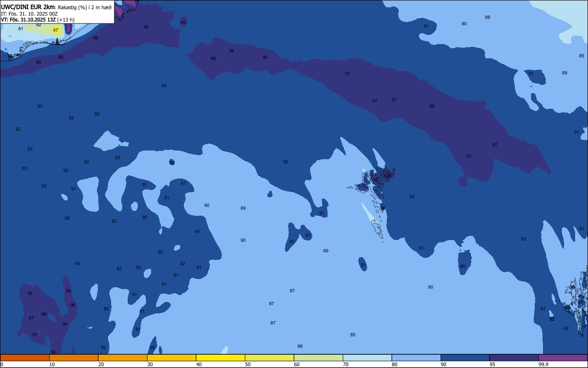Screen dimensions: 588x368
Task: Click the '(+13 h)' forecast offset text
Action: pos(66,20)
